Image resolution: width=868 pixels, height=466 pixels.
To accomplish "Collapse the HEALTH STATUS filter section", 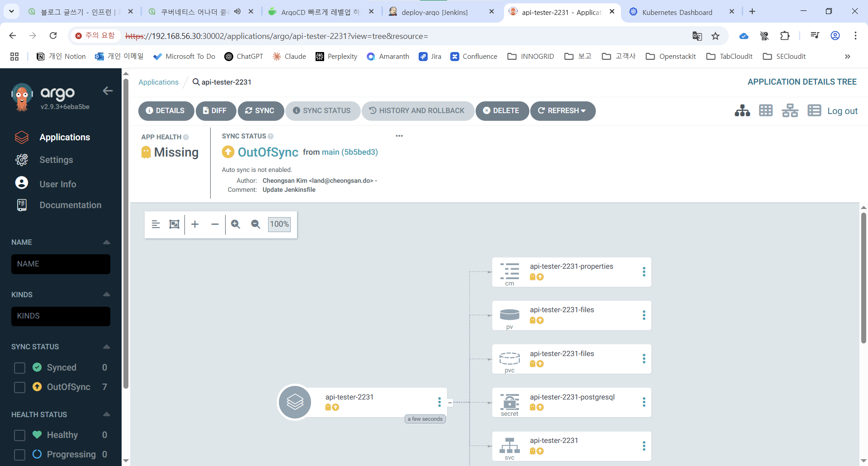I will click(107, 414).
